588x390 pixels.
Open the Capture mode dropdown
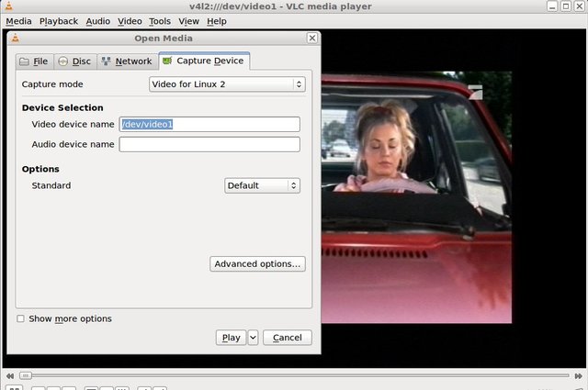coord(227,84)
